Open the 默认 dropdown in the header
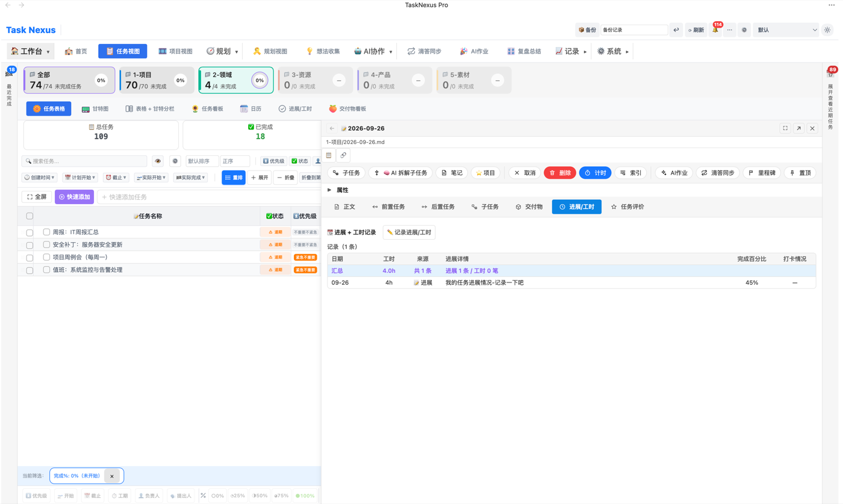 [786, 30]
